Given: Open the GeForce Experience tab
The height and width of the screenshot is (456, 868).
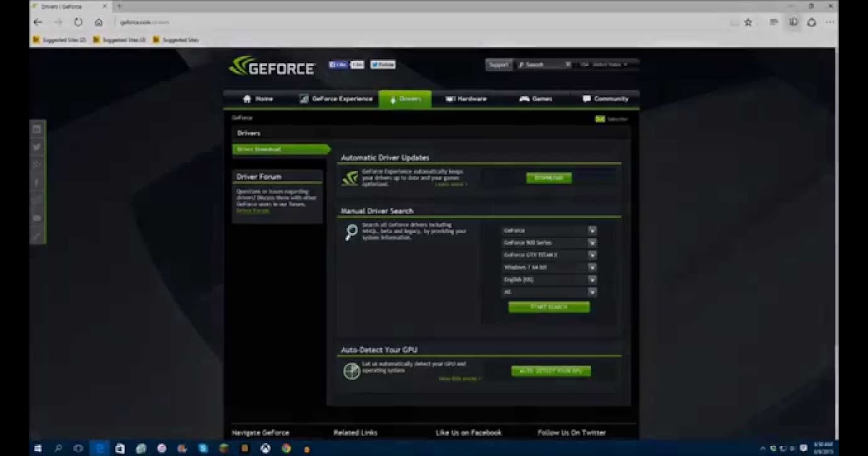Looking at the screenshot, I should 336,99.
